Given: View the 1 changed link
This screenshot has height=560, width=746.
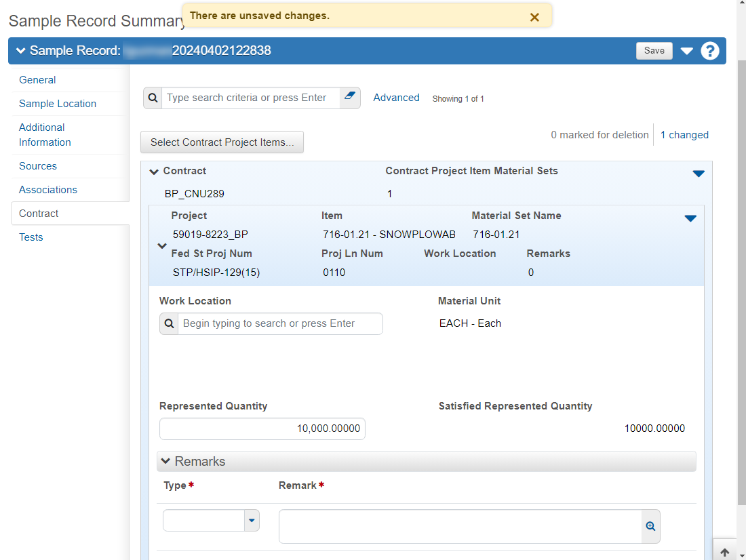Looking at the screenshot, I should (x=684, y=135).
